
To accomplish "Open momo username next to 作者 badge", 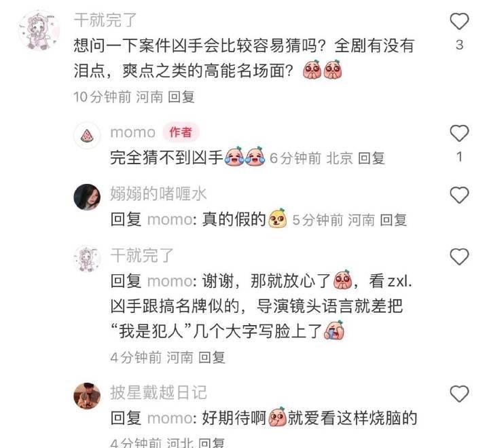I will (x=133, y=132).
